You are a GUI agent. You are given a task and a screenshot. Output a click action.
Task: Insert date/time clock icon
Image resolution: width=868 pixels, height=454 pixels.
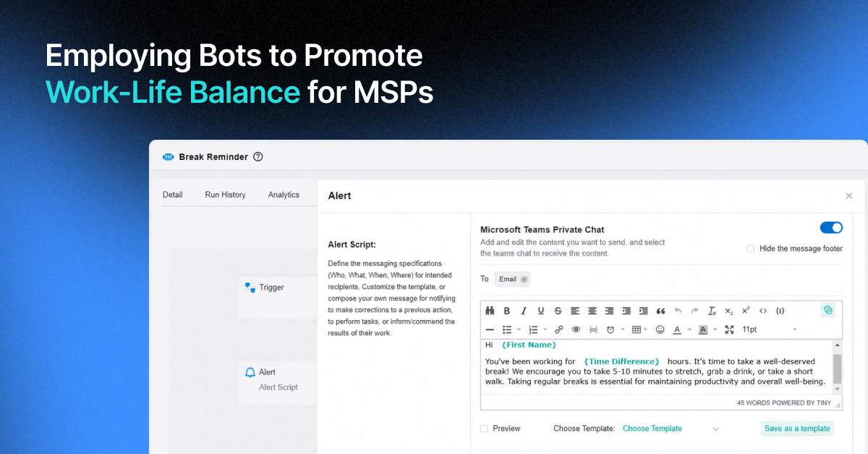610,329
